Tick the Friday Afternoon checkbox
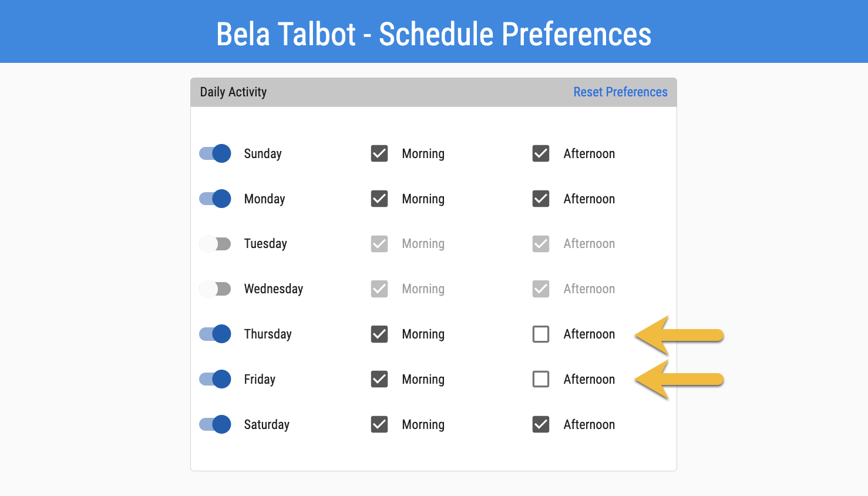This screenshot has height=496, width=868. point(541,379)
